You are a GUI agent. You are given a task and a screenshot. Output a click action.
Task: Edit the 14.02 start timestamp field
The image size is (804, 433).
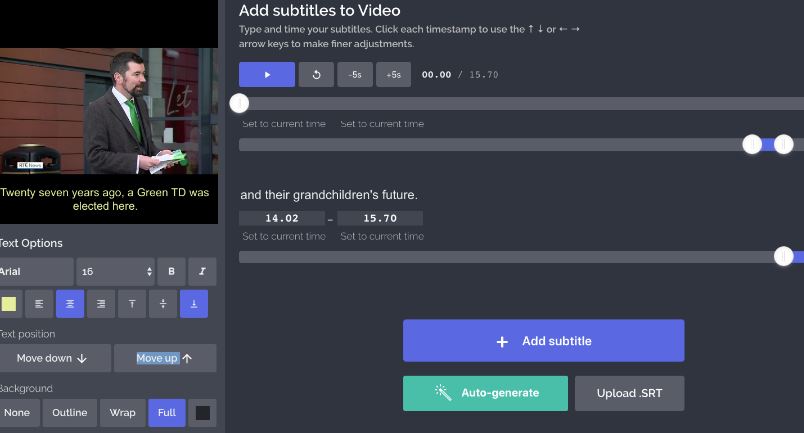pyautogui.click(x=282, y=218)
